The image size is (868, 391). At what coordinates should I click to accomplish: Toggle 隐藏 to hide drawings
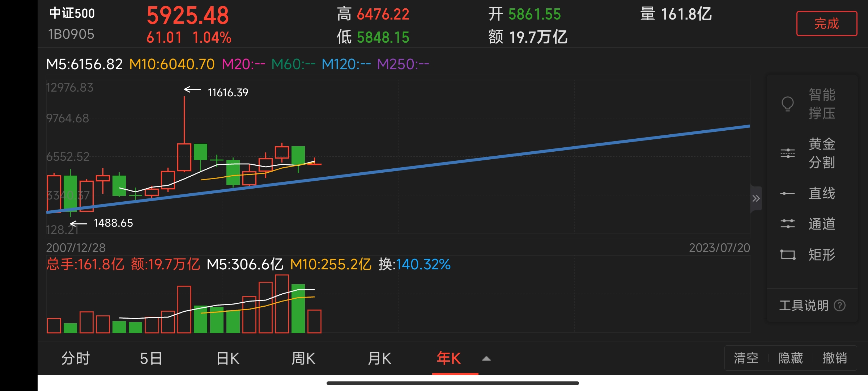coord(790,358)
